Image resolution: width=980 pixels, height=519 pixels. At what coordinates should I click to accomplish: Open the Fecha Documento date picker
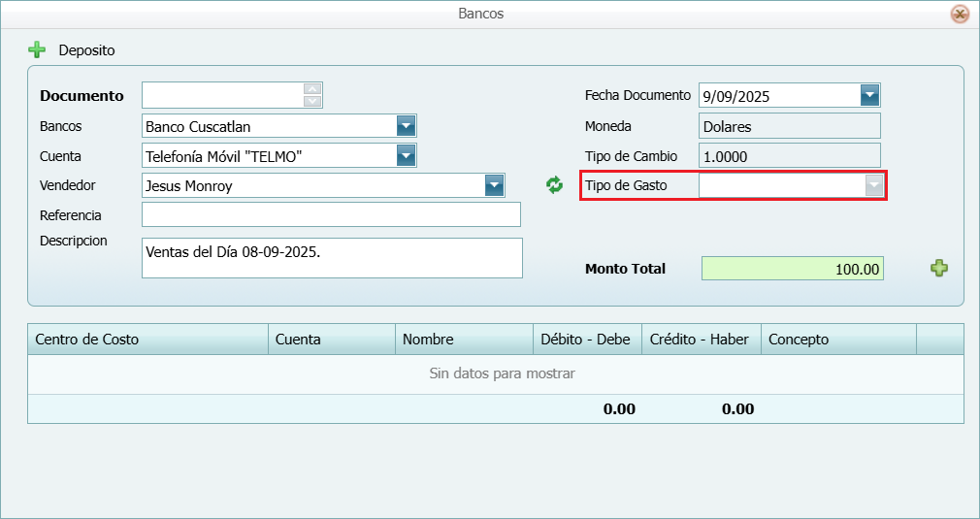tap(869, 95)
